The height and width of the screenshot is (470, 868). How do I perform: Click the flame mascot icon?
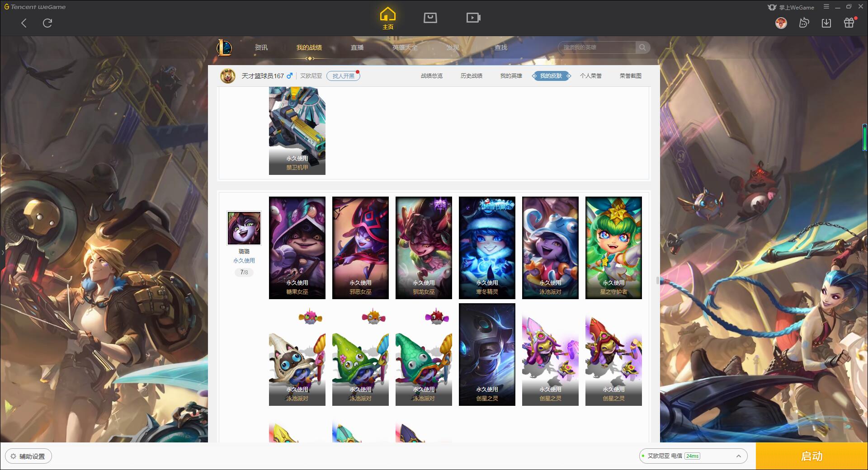coord(804,23)
